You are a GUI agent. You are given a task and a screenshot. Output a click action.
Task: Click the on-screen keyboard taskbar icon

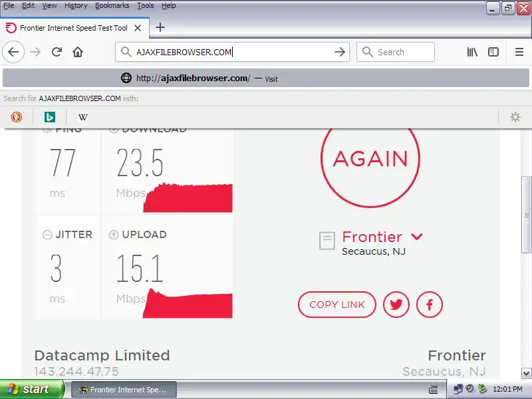(434, 389)
